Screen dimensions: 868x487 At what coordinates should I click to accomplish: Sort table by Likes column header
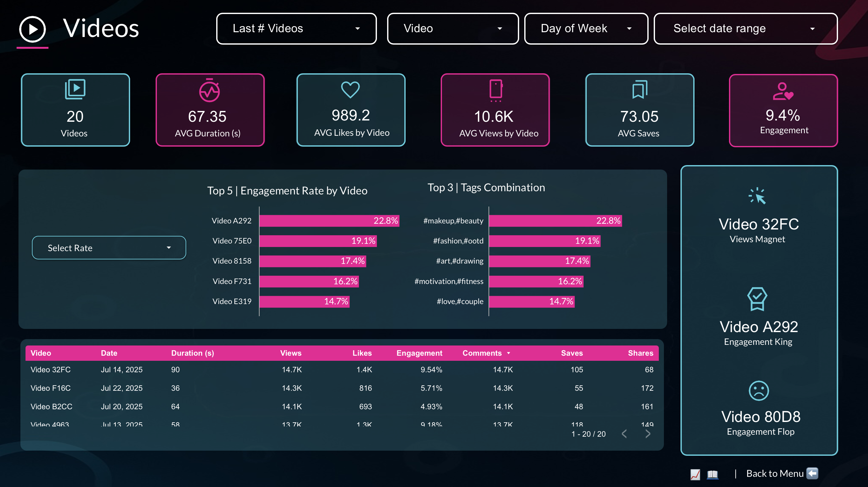click(362, 353)
